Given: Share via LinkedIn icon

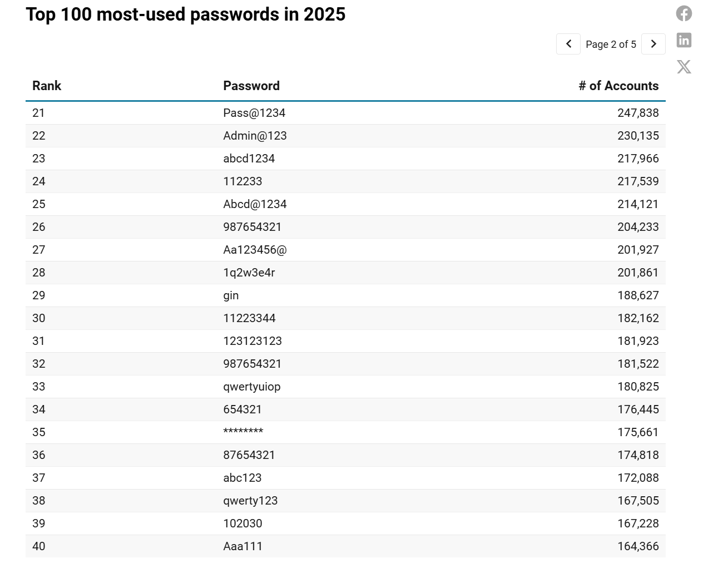Looking at the screenshot, I should coord(684,40).
